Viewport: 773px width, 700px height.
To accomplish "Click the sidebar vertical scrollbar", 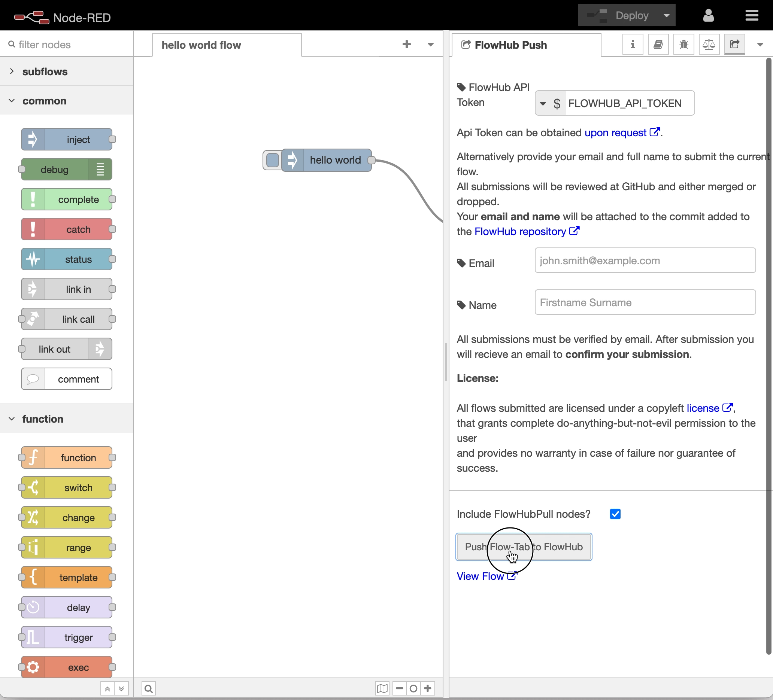I will (769, 356).
